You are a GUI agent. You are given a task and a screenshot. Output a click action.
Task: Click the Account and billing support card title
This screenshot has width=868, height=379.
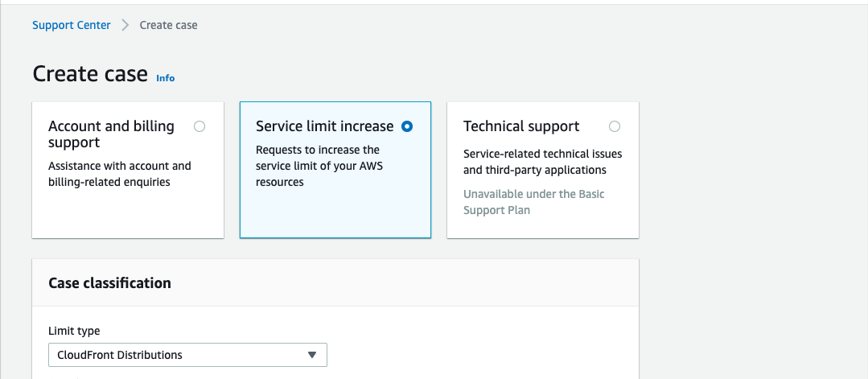point(111,134)
